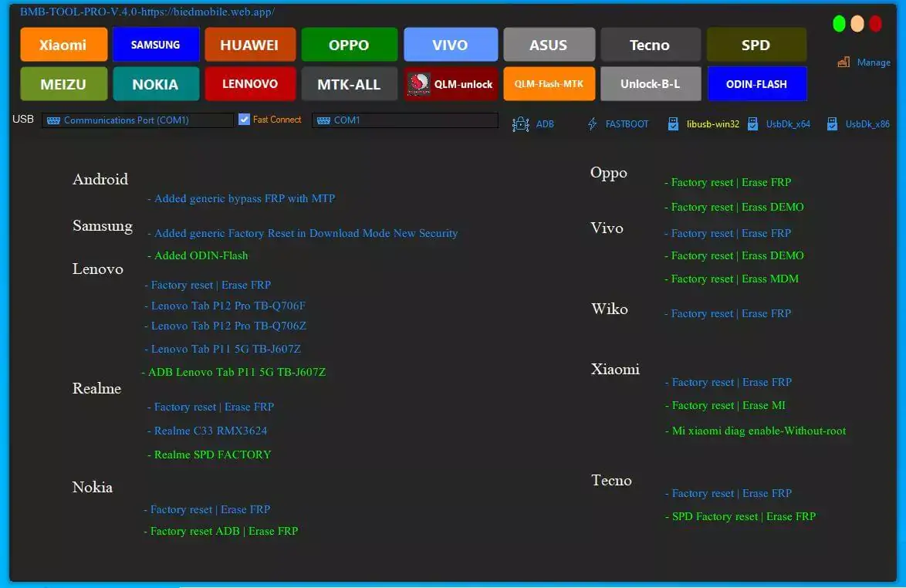The height and width of the screenshot is (588, 906).
Task: Click 'Factory reset | Erase MI' under Xiaomi
Action: [725, 405]
